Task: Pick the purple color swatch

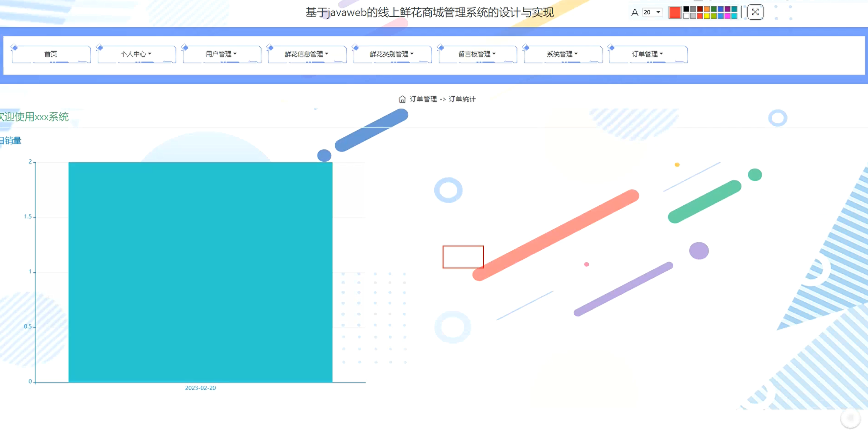Action: tap(728, 9)
